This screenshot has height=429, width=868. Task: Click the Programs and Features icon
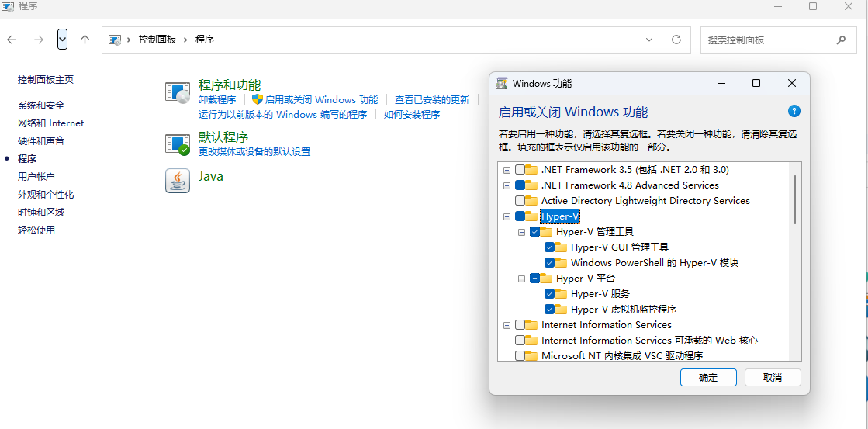point(178,92)
